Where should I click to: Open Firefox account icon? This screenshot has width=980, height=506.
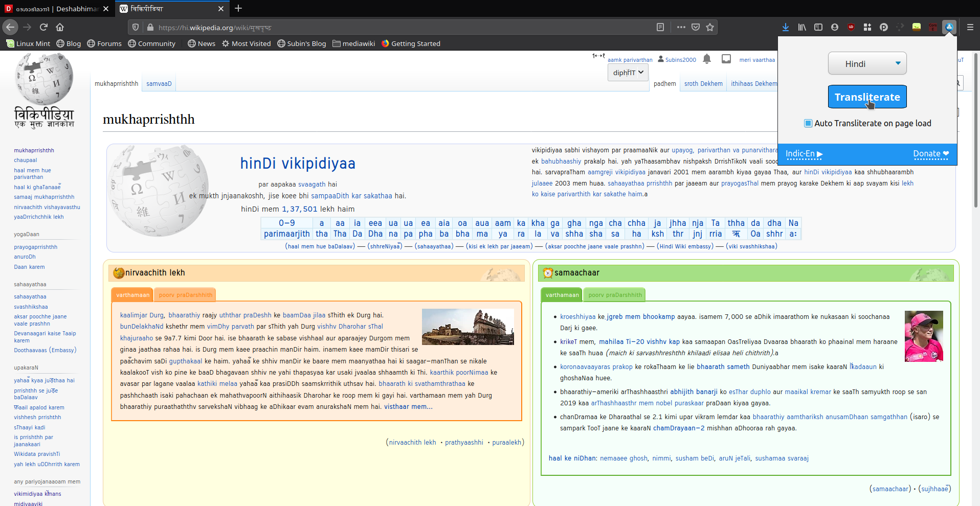835,27
